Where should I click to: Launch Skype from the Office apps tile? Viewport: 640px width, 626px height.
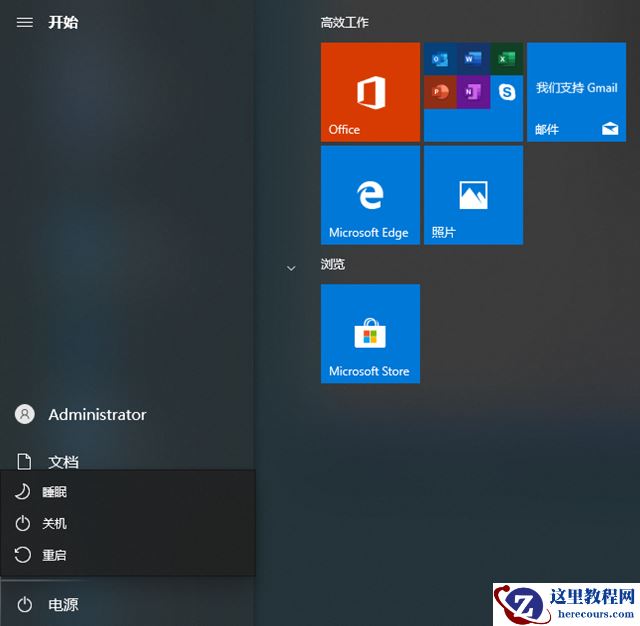click(507, 92)
